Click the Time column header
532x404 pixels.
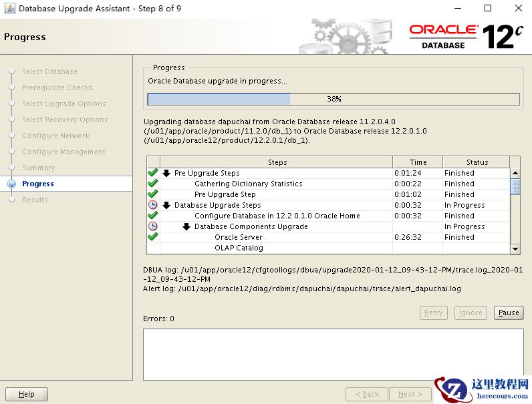click(418, 162)
